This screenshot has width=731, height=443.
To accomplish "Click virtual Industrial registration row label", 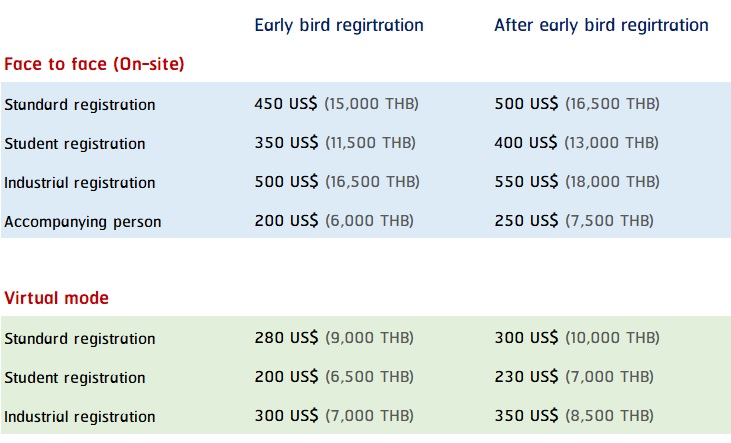I will [80, 417].
